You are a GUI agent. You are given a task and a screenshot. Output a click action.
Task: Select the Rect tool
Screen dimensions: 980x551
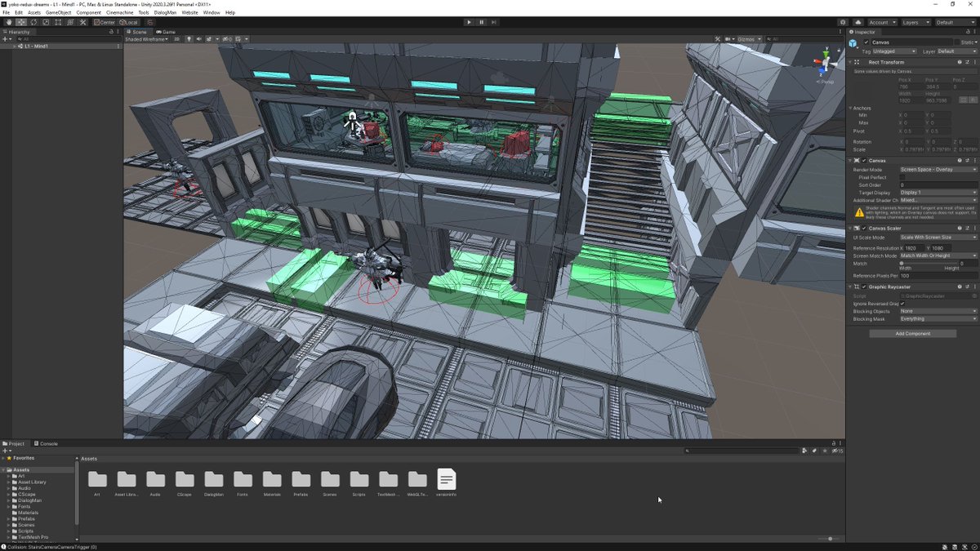coord(57,22)
